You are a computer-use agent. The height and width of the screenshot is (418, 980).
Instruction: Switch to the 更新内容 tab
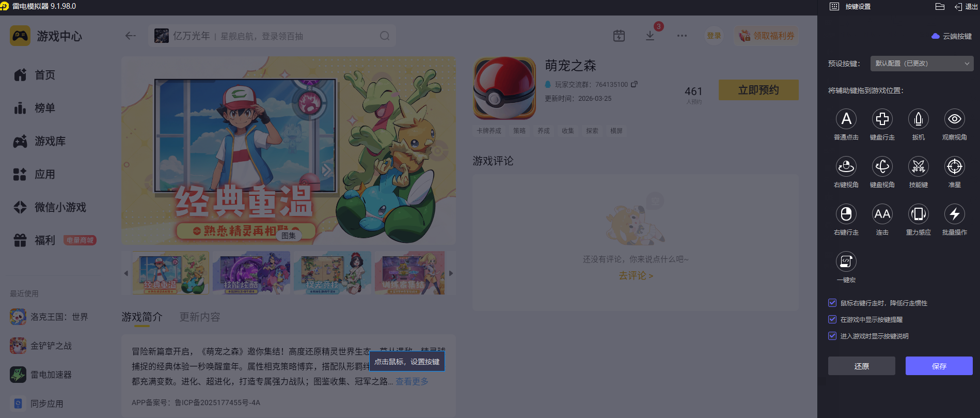point(200,317)
